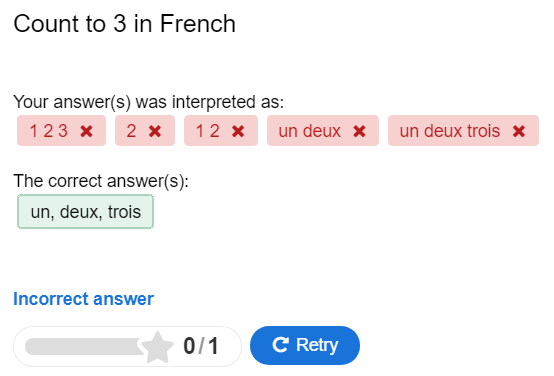Click the green "un, deux, trois" correct answer box
Viewport: 554px width, 376px height.
pyautogui.click(x=86, y=212)
